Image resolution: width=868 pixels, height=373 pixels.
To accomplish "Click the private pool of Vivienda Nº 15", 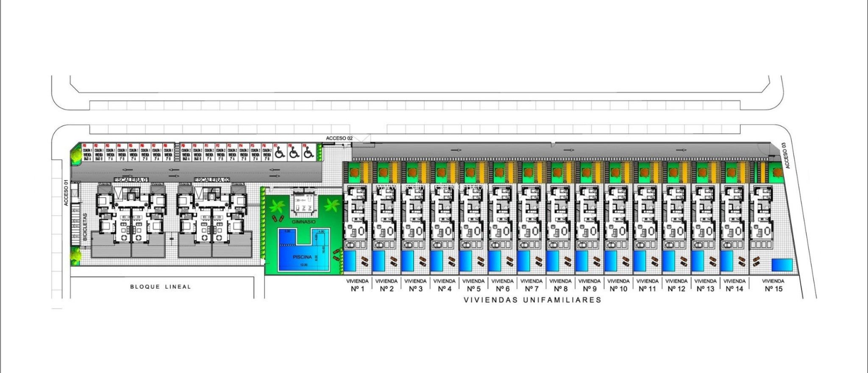I will [782, 265].
